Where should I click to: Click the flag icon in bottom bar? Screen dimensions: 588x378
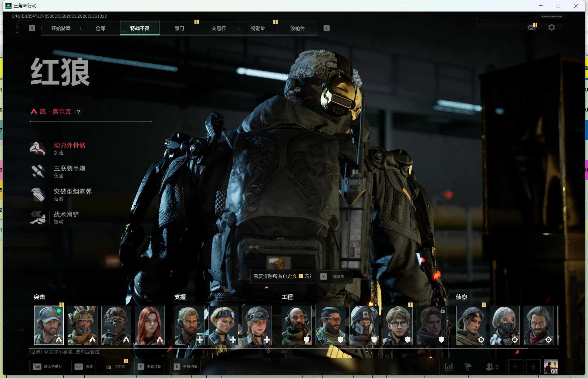click(x=468, y=367)
